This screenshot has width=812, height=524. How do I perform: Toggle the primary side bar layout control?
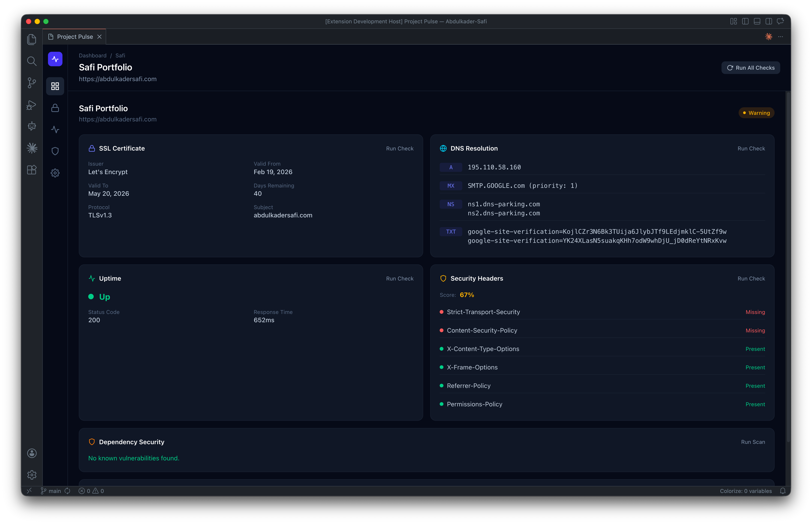[745, 21]
